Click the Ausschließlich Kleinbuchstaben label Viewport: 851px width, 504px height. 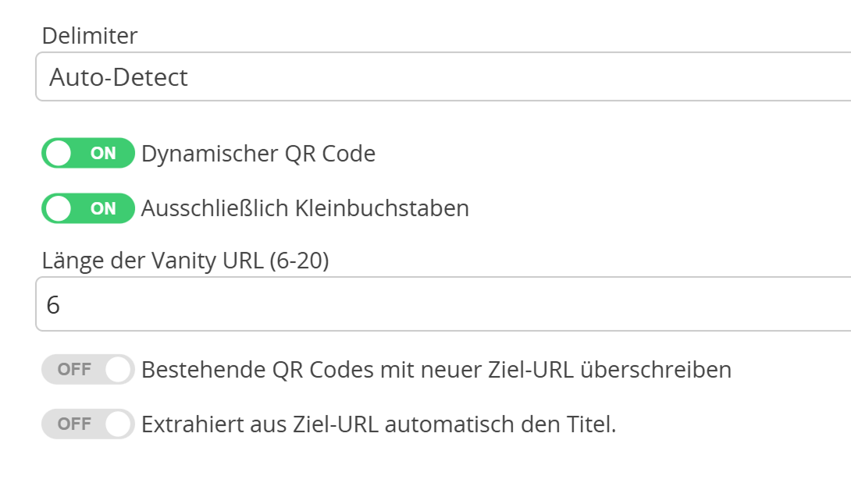pyautogui.click(x=304, y=208)
